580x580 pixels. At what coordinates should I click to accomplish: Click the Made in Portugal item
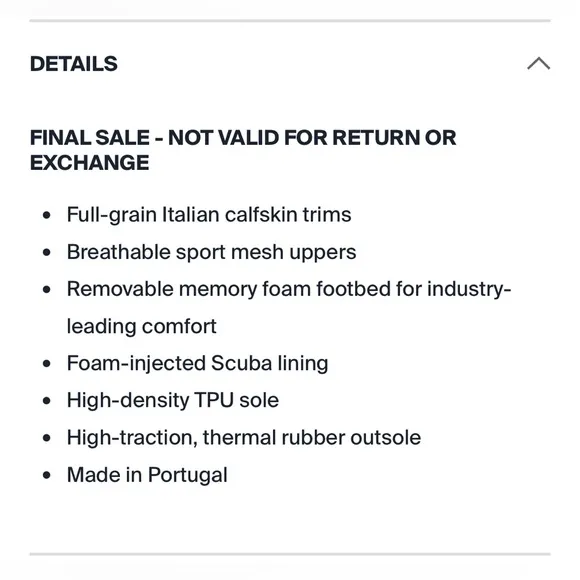[147, 475]
